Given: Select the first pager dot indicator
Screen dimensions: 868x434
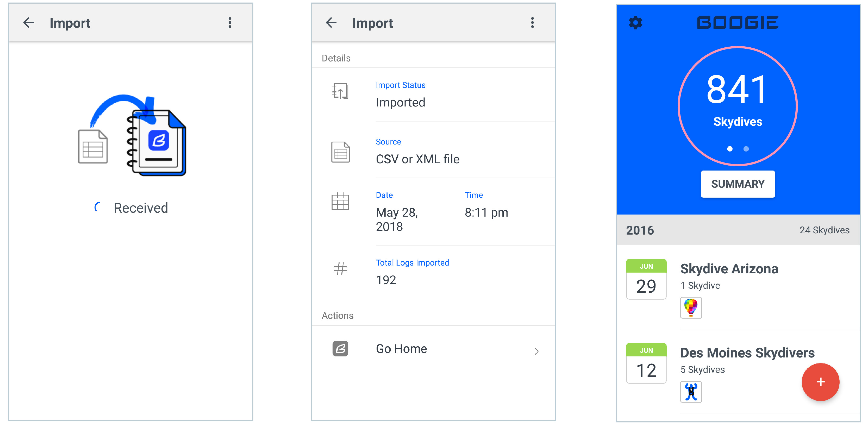Looking at the screenshot, I should pyautogui.click(x=729, y=149).
